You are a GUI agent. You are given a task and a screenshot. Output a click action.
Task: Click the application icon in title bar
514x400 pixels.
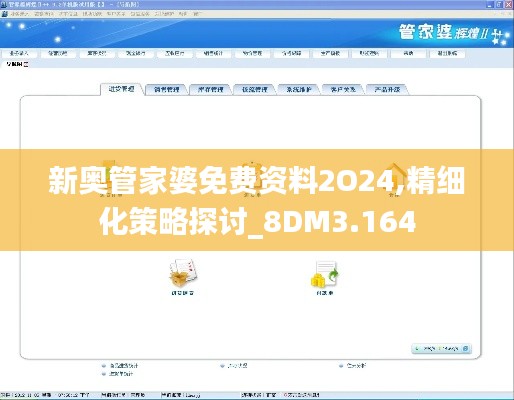pos(4,4)
